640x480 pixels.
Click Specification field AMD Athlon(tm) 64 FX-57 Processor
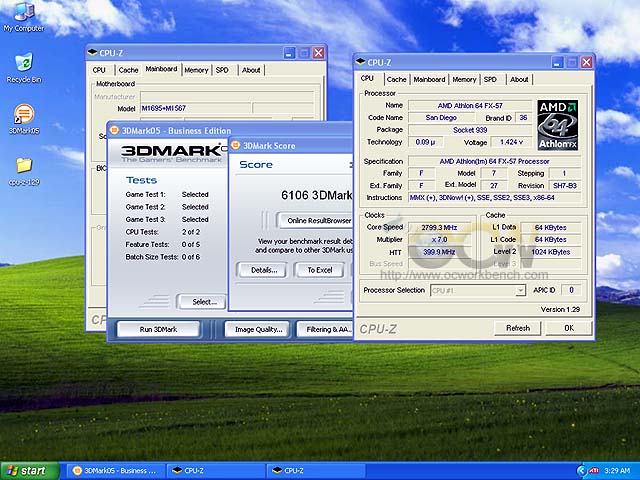click(494, 161)
